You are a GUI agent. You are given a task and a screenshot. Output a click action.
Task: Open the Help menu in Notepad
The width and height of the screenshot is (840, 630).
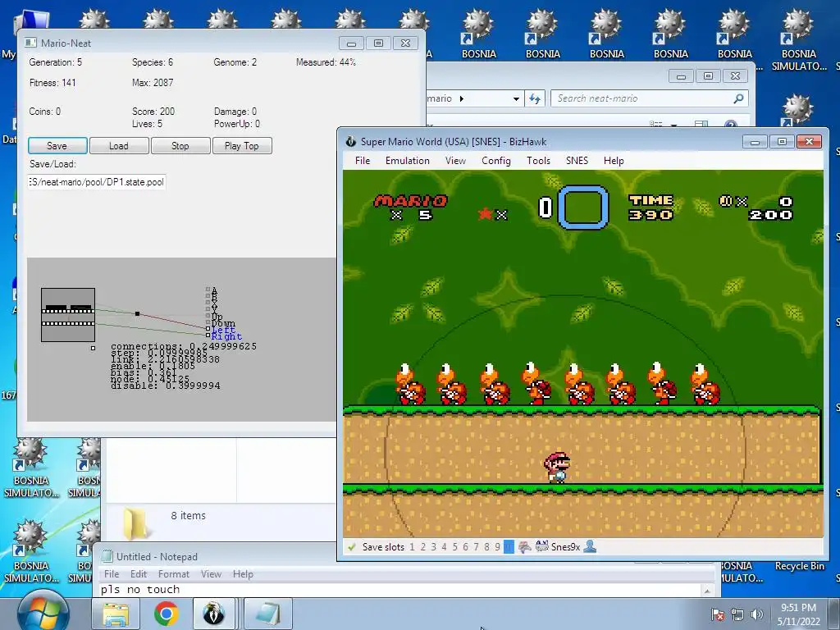click(x=243, y=573)
